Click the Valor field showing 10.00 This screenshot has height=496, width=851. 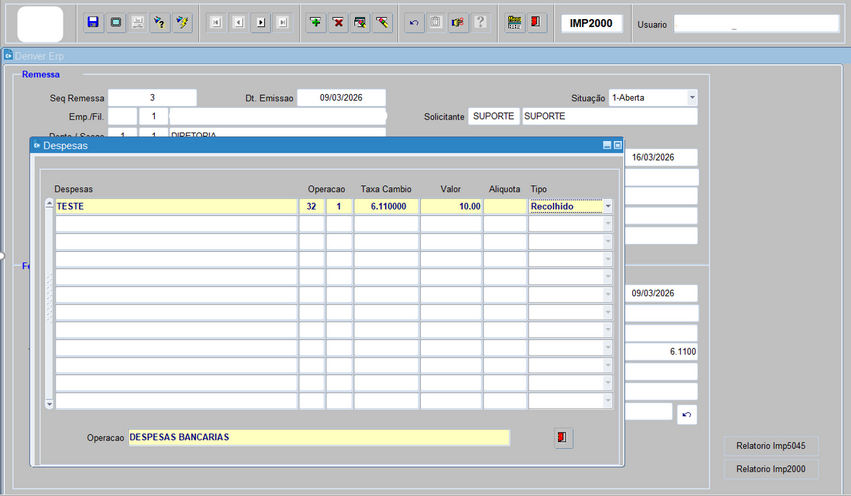pyautogui.click(x=451, y=206)
